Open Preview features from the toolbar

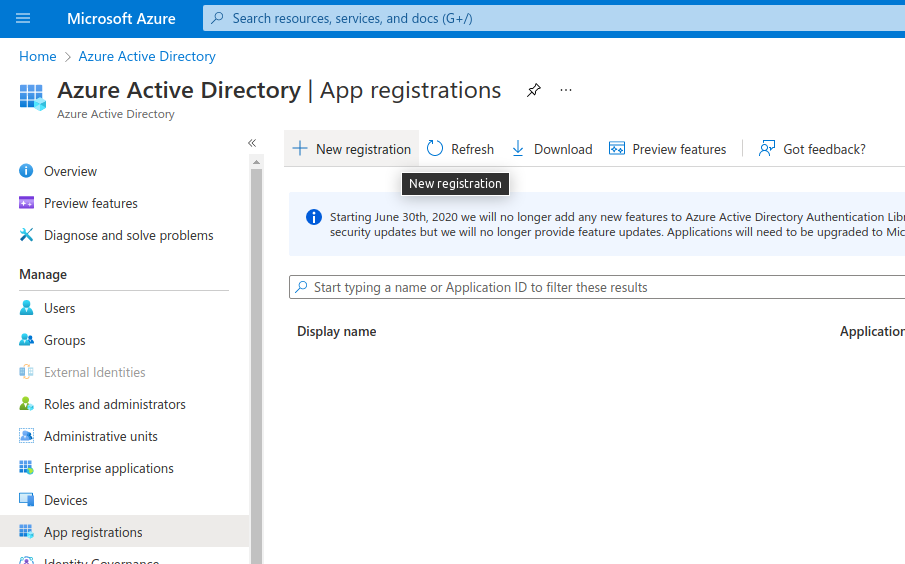(x=668, y=149)
